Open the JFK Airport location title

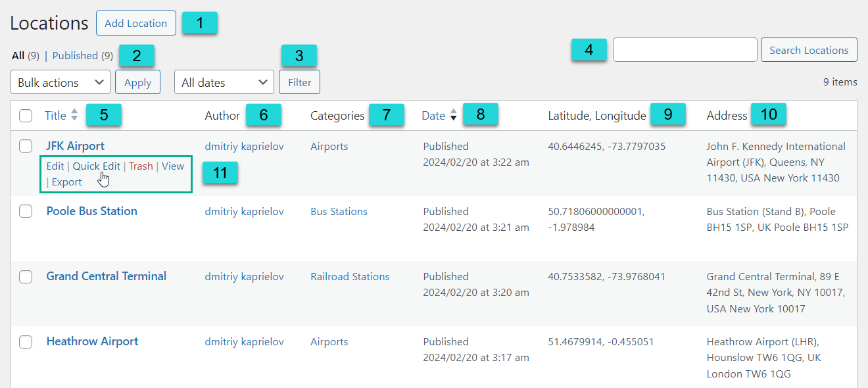pyautogui.click(x=76, y=146)
